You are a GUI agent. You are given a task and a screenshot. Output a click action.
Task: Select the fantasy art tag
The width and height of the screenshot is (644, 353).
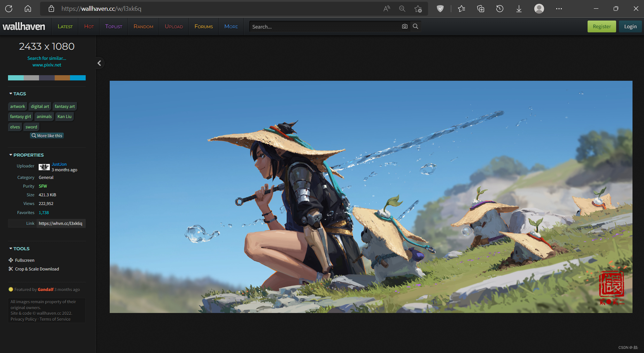point(65,106)
